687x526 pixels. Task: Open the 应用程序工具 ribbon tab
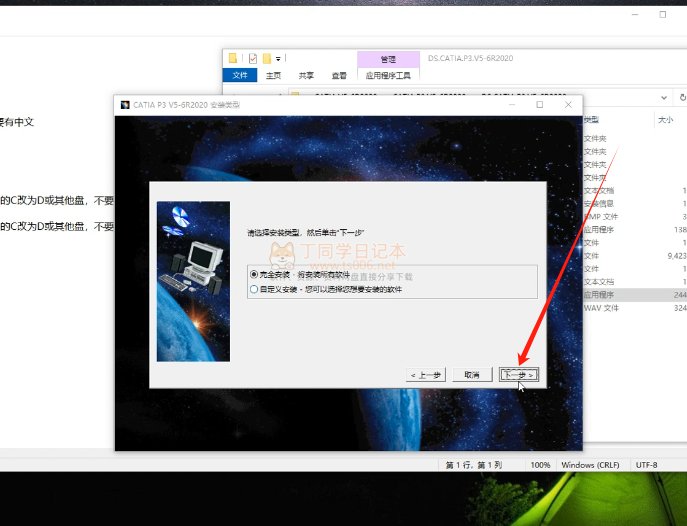(x=388, y=75)
